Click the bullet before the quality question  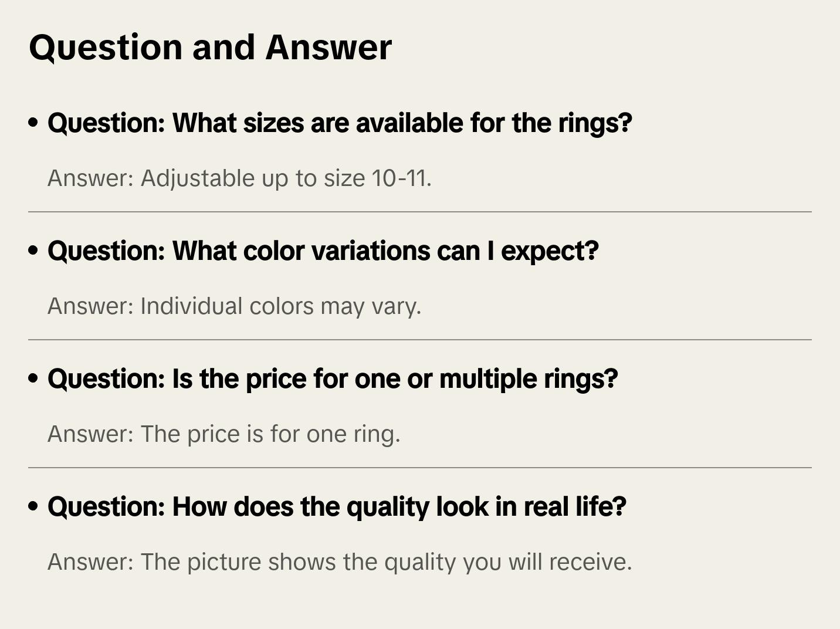[33, 506]
